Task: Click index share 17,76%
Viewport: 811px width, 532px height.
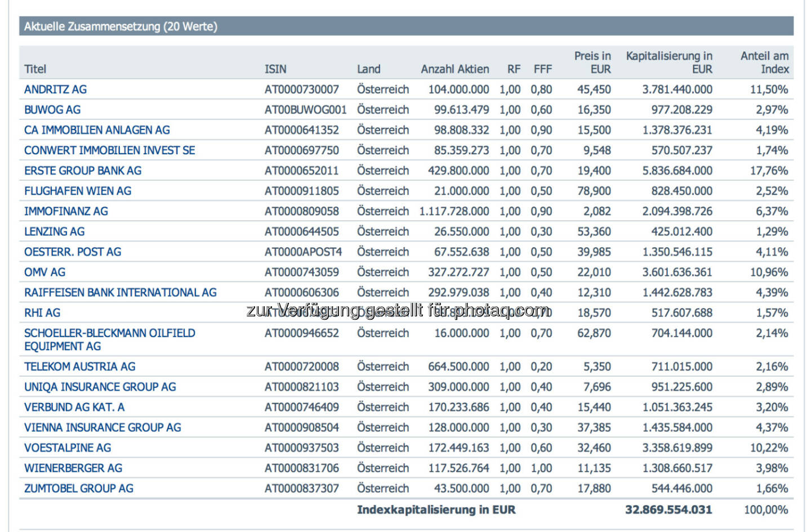Action: 769,171
